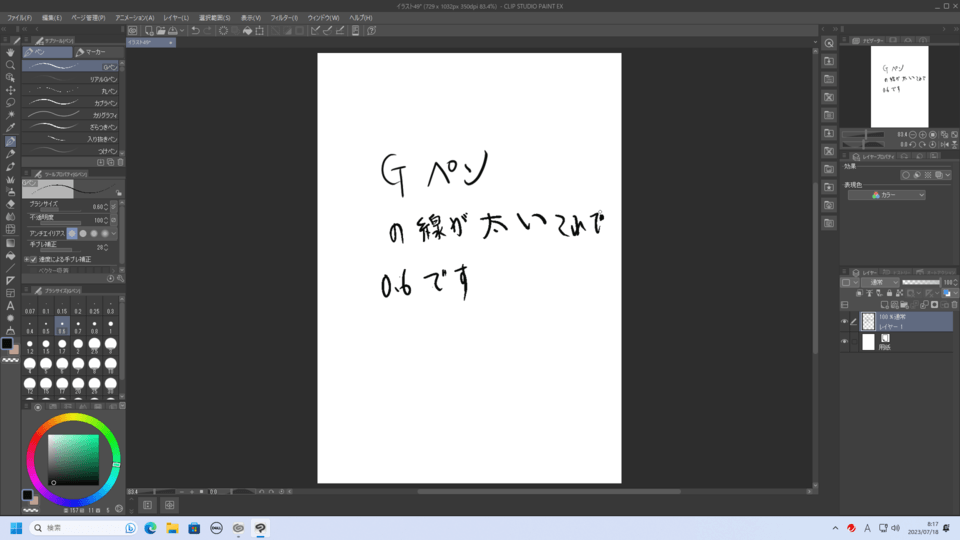Viewport: 960px width, 540px height.
Task: Switch to the マーカー sub tool tab
Action: click(99, 52)
